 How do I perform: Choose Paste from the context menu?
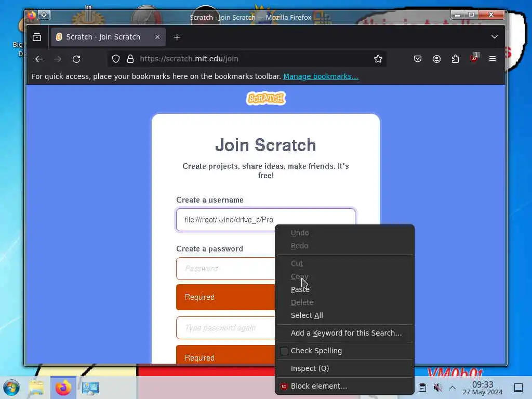[344, 289]
